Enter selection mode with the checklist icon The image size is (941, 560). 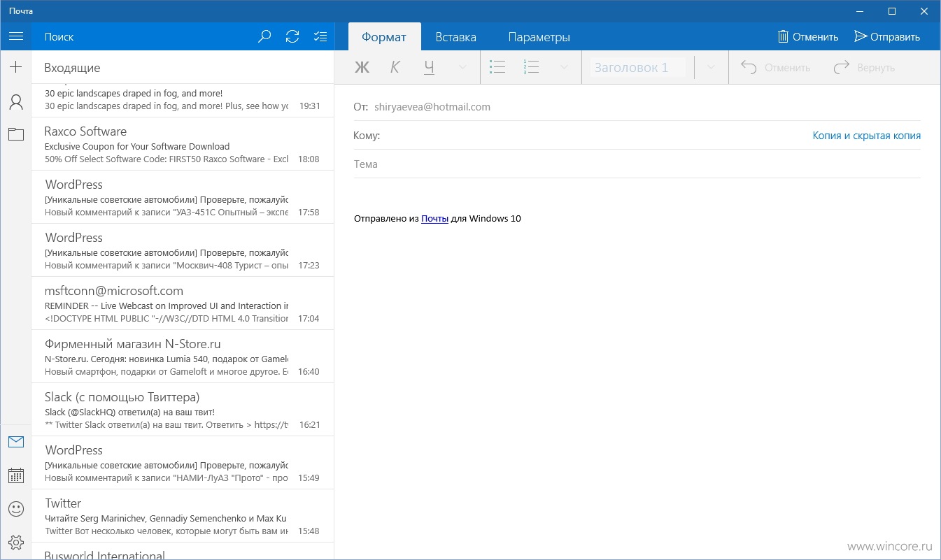pyautogui.click(x=320, y=36)
